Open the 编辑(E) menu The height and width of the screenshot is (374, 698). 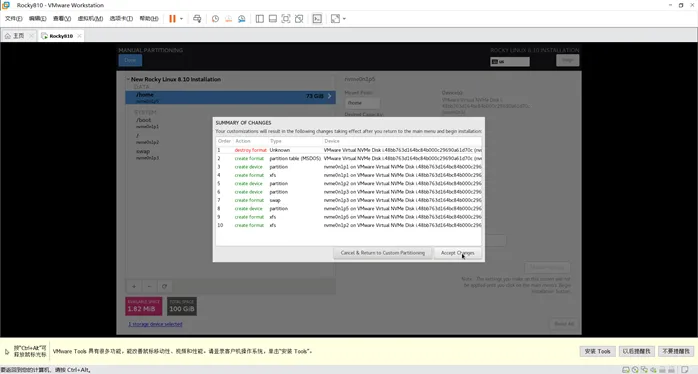click(x=37, y=18)
